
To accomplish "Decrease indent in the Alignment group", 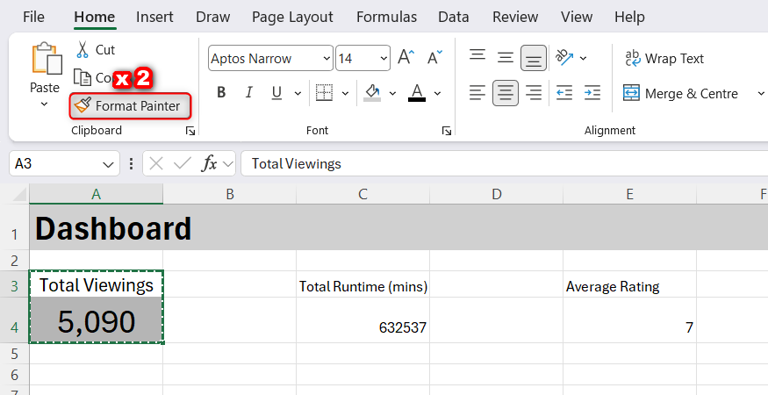I will pyautogui.click(x=564, y=93).
